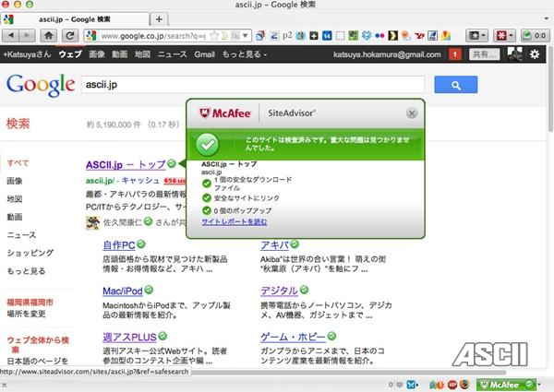Open the Google Maps bookmark icon
Viewport: 554px width, 392px height.
click(x=446, y=36)
